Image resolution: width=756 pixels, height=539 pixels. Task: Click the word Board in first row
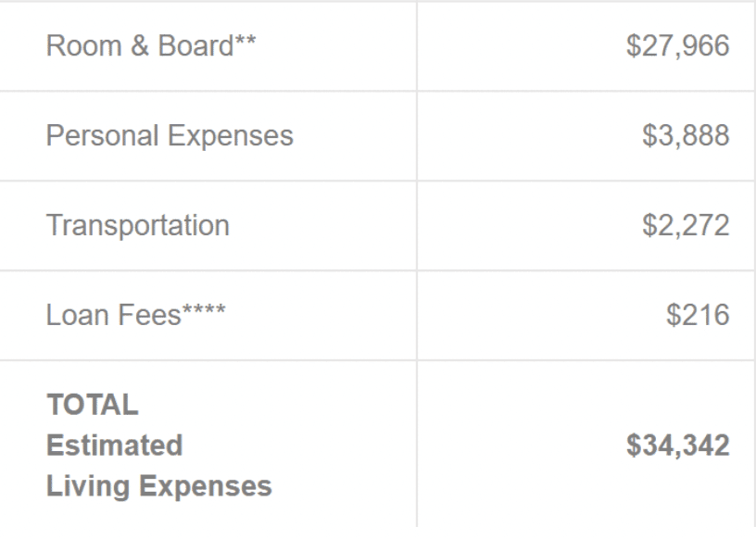point(195,45)
